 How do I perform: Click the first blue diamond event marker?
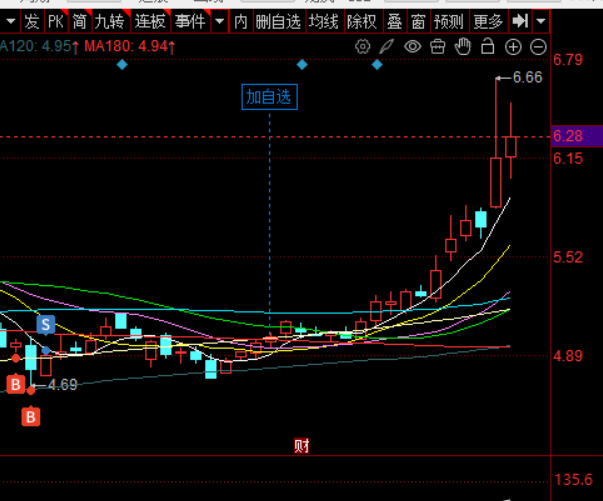pyautogui.click(x=122, y=65)
